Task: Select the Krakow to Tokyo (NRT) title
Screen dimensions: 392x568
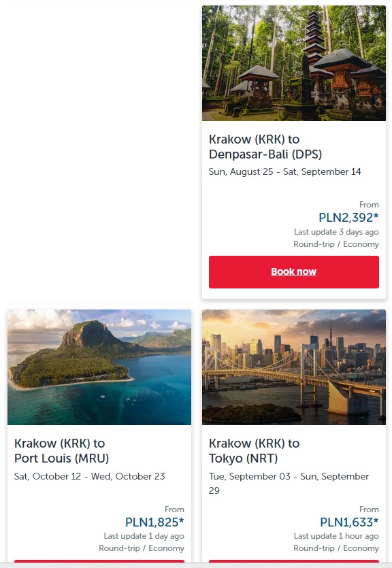Action: [254, 450]
